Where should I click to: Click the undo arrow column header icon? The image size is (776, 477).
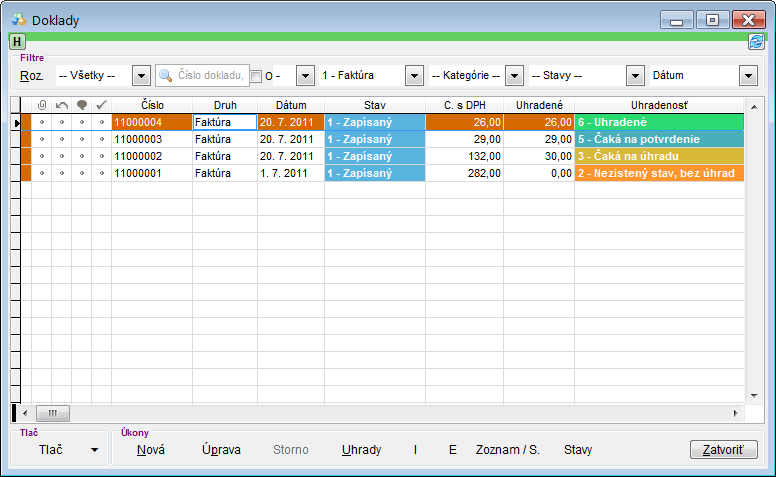(62, 104)
